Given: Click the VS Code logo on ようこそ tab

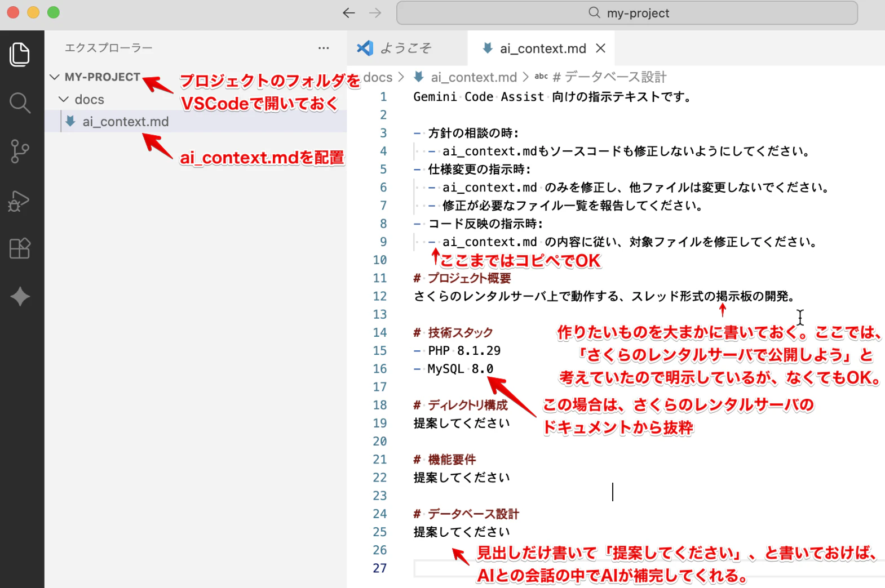Looking at the screenshot, I should (365, 48).
